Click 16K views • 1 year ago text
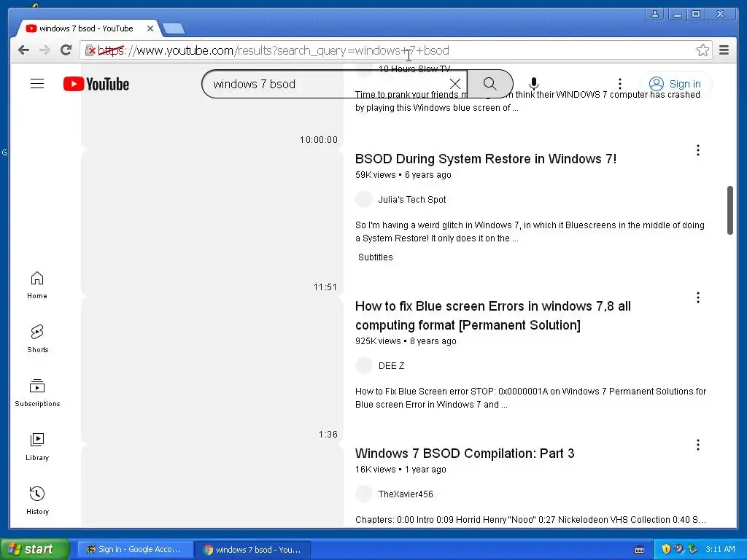Image resolution: width=747 pixels, height=560 pixels. 400,469
